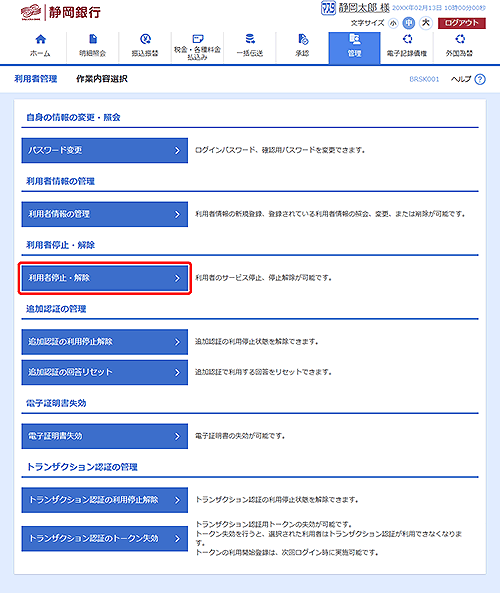The image size is (500, 593).
Task: Open the ホーム home icon
Action: 40,39
